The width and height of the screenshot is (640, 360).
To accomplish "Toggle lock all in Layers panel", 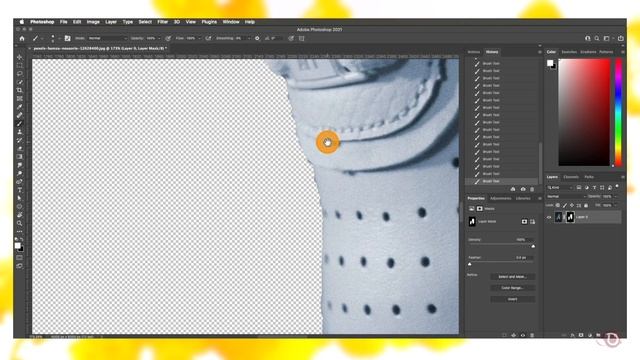I will [586, 205].
